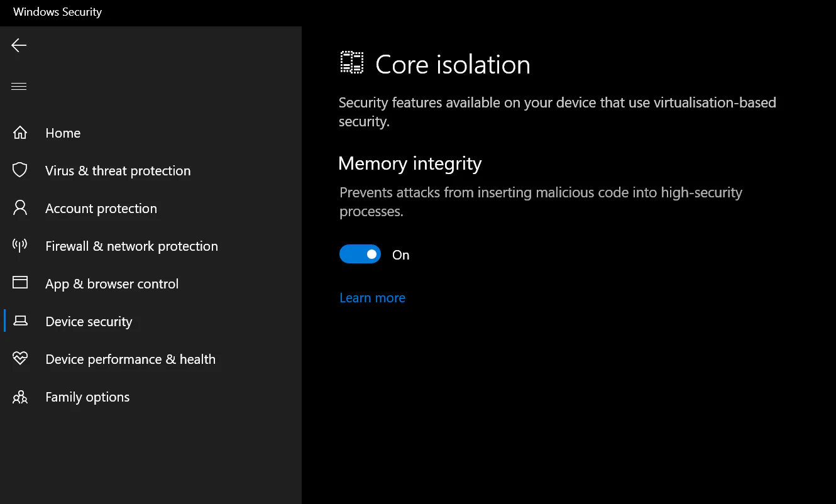The image size is (836, 504).
Task: Click the Windows Security title bar
Action: point(57,11)
